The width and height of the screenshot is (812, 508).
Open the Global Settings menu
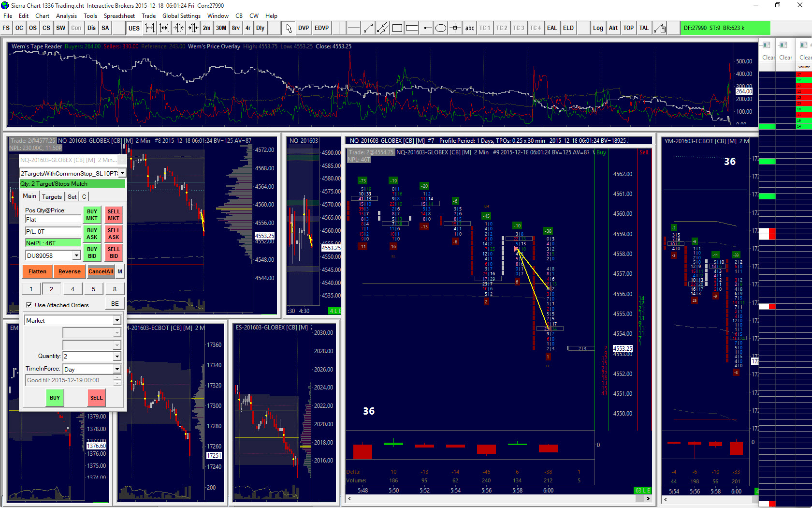click(x=181, y=16)
